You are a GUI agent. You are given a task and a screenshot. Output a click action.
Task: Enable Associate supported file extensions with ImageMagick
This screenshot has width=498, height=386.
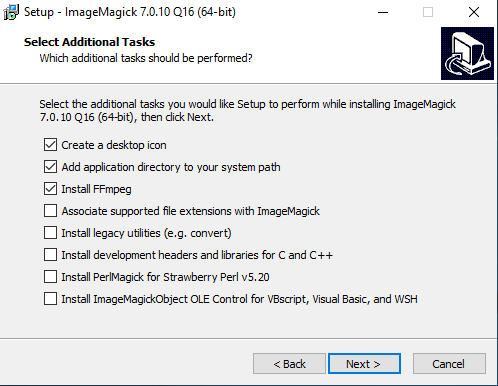coord(50,211)
